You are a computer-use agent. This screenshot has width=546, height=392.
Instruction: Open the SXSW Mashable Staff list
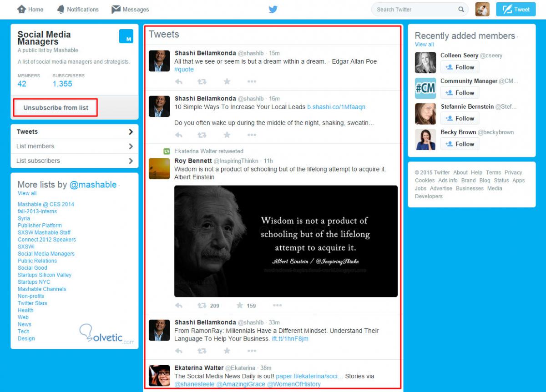click(44, 232)
